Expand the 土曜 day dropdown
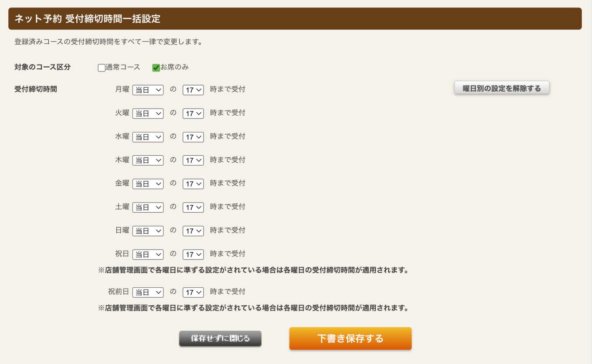The height and width of the screenshot is (364, 592). [x=148, y=207]
